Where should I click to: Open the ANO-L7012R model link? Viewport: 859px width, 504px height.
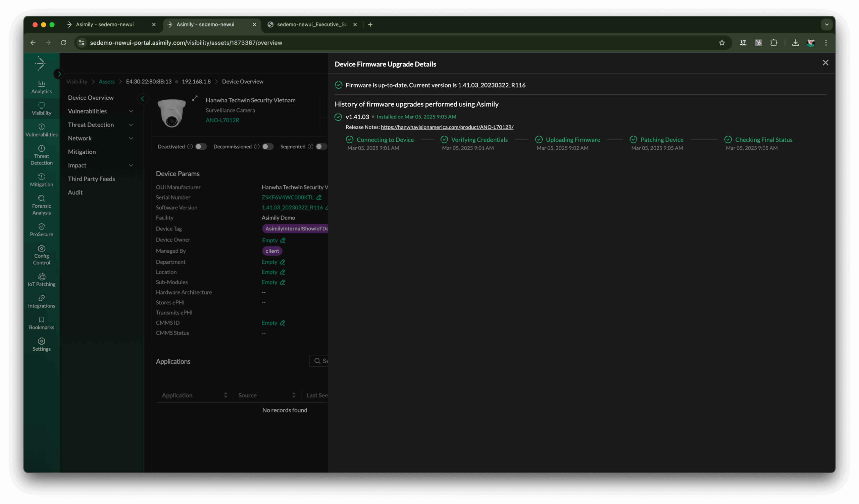(222, 120)
